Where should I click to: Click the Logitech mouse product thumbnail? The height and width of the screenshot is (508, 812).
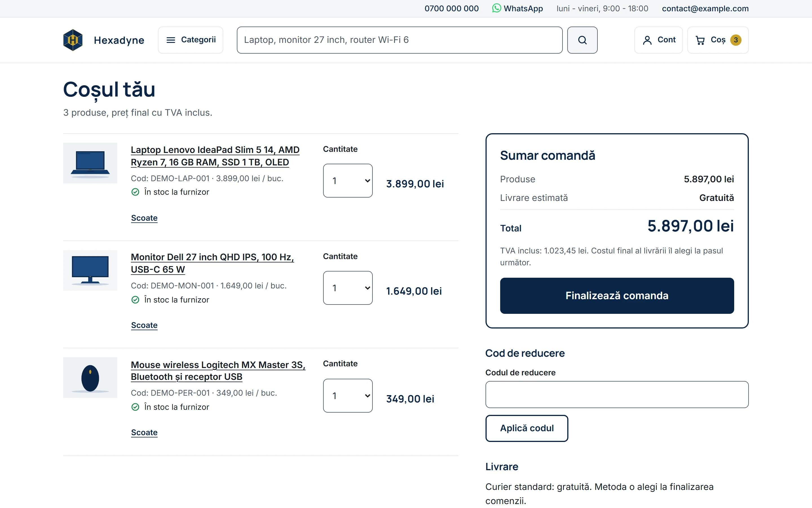click(x=90, y=378)
